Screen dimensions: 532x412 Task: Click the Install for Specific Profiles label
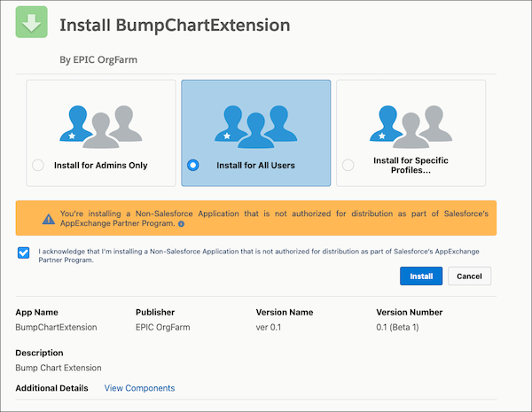pyautogui.click(x=411, y=165)
